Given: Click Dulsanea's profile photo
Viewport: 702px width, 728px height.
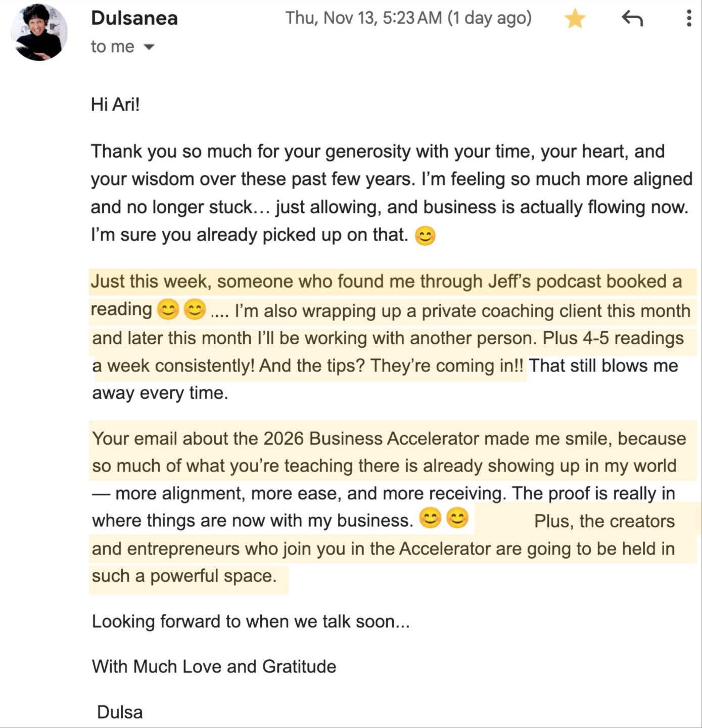Looking at the screenshot, I should click(39, 32).
